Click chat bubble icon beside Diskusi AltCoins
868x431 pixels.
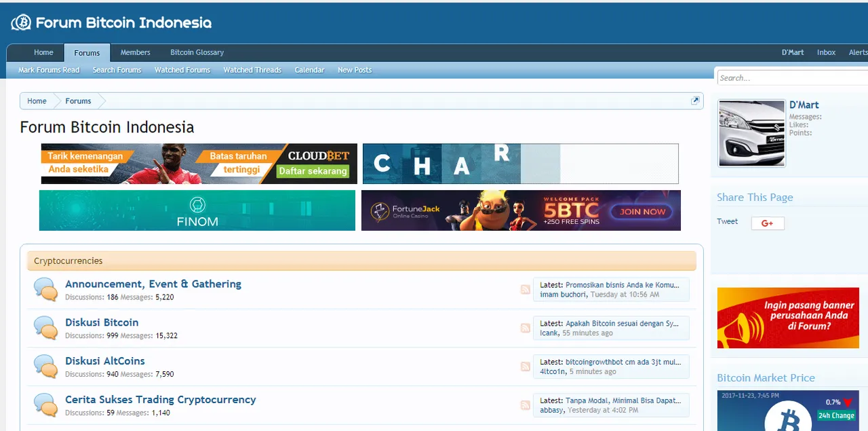pos(45,367)
